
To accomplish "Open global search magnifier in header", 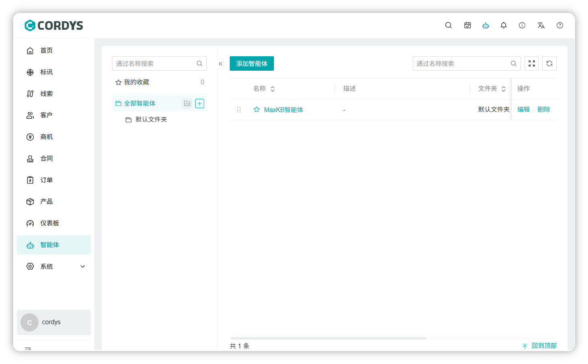I will click(x=449, y=25).
